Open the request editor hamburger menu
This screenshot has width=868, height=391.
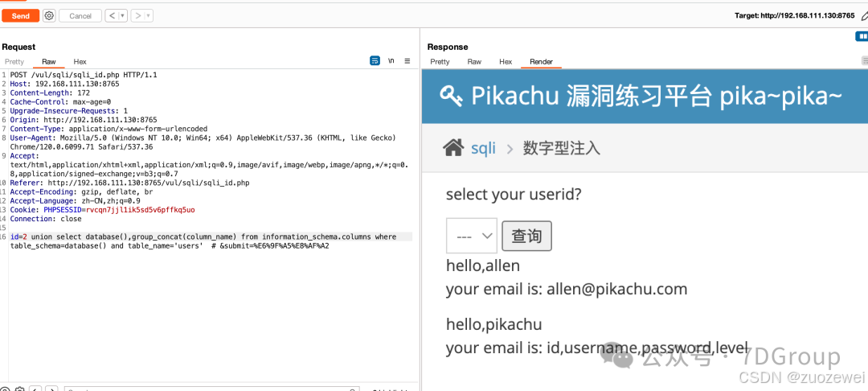[x=407, y=61]
